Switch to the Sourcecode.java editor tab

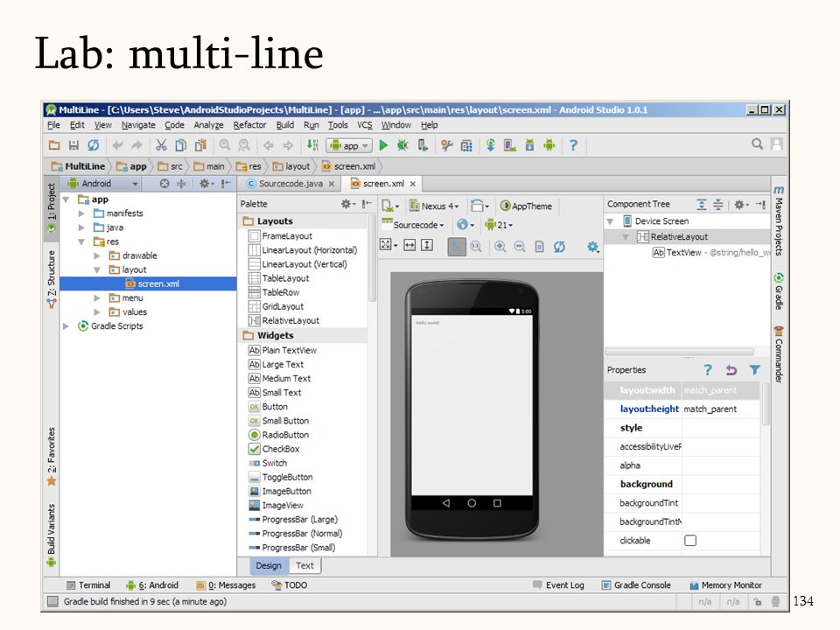click(x=290, y=184)
